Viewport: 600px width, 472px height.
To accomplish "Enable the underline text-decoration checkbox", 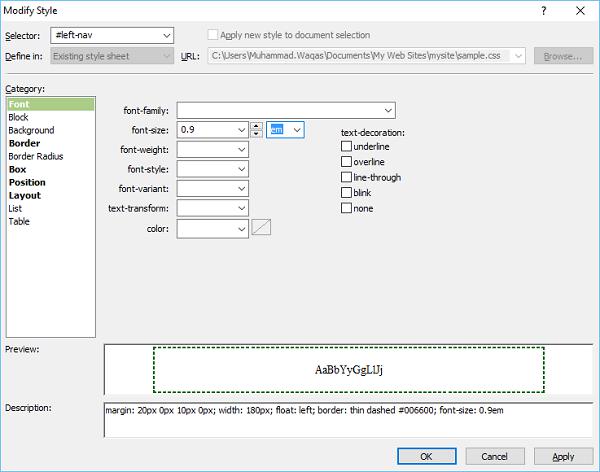I will coord(347,147).
